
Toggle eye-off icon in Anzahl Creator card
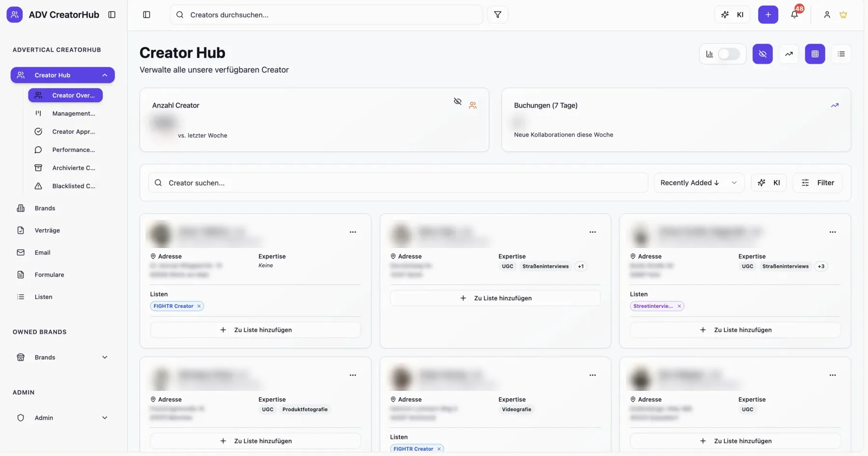pyautogui.click(x=458, y=101)
